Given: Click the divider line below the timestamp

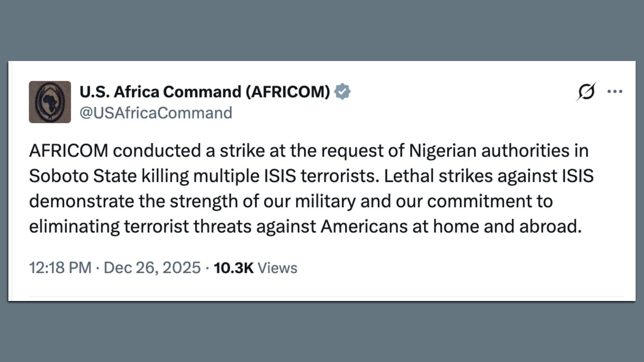Looking at the screenshot, I should click(x=326, y=297).
